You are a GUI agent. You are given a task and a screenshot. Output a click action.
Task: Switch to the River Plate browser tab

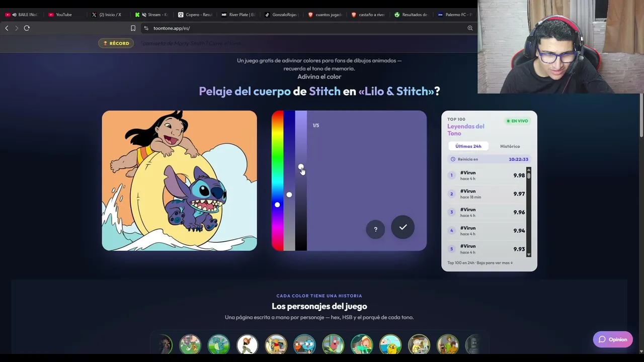pos(239,15)
